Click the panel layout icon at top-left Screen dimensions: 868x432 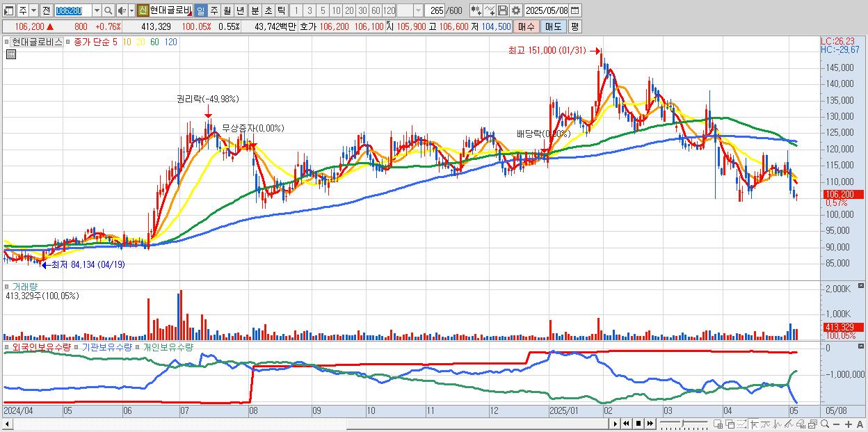tap(8, 10)
